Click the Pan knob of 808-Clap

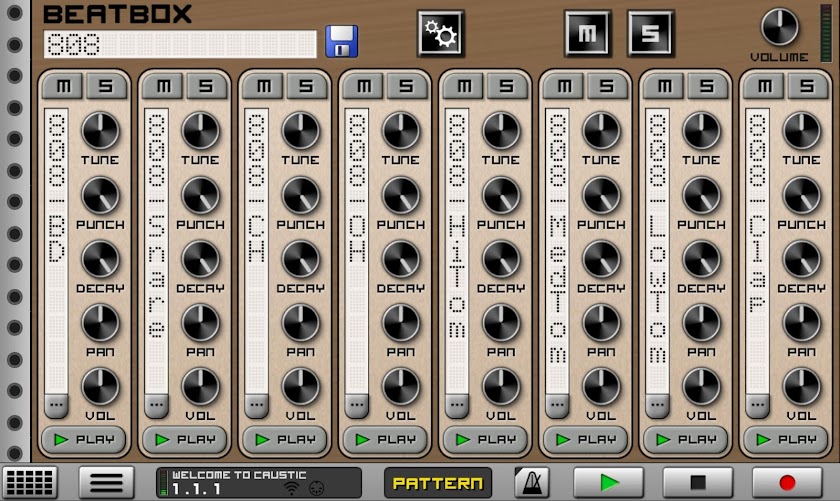801,323
